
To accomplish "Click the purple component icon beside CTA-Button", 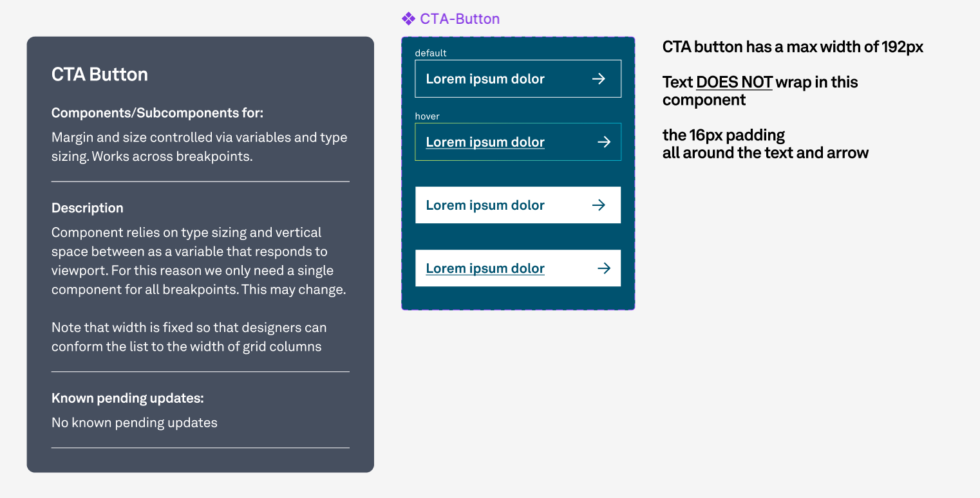I will [x=408, y=19].
